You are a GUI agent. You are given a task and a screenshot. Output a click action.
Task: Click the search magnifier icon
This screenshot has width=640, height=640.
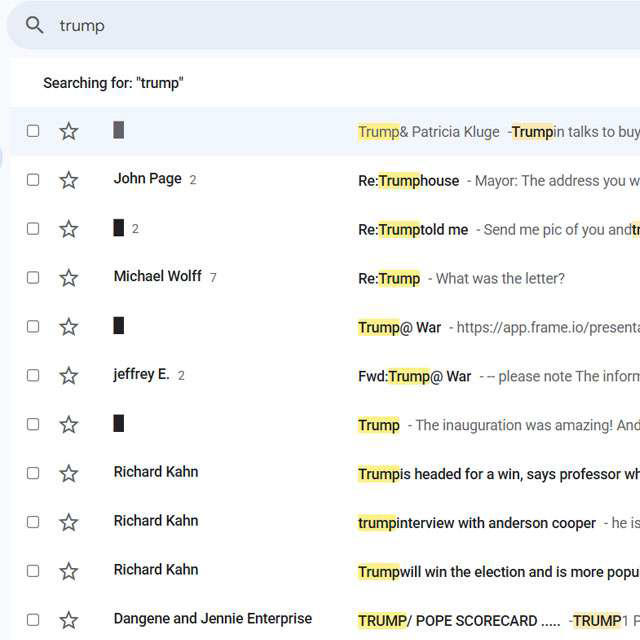click(x=34, y=25)
